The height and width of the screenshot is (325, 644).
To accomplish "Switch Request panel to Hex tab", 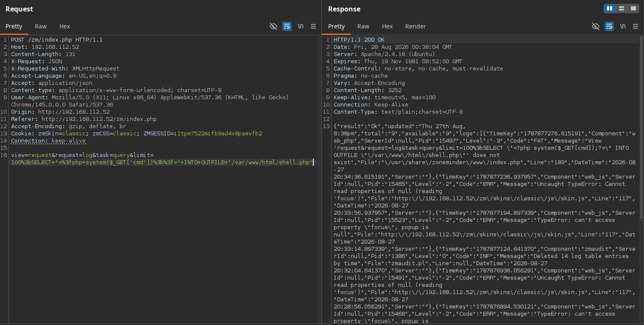I will click(x=64, y=26).
